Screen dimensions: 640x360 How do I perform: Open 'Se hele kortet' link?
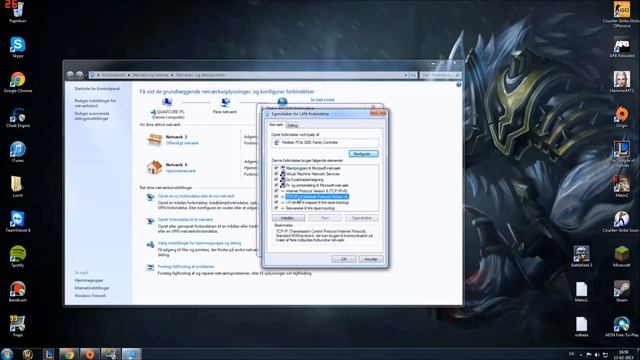coord(322,100)
